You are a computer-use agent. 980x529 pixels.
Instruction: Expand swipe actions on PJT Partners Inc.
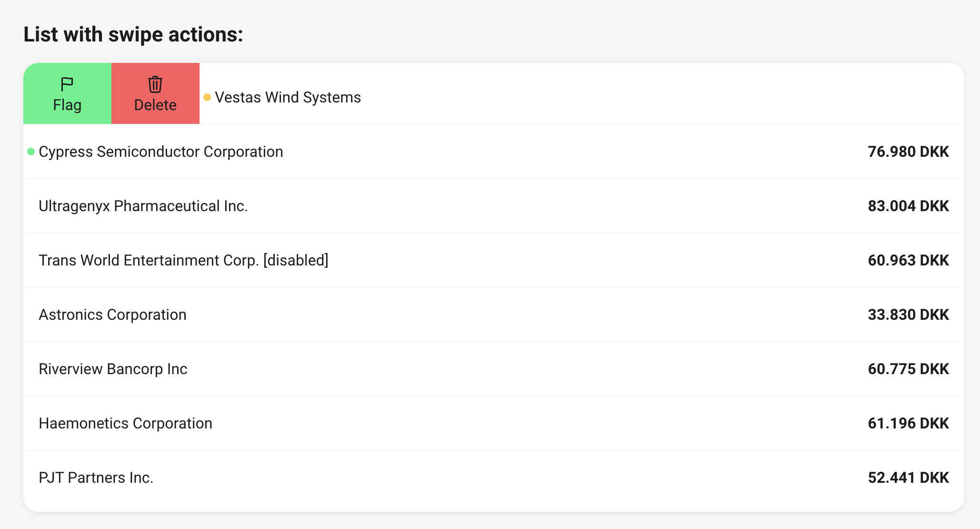click(429, 478)
